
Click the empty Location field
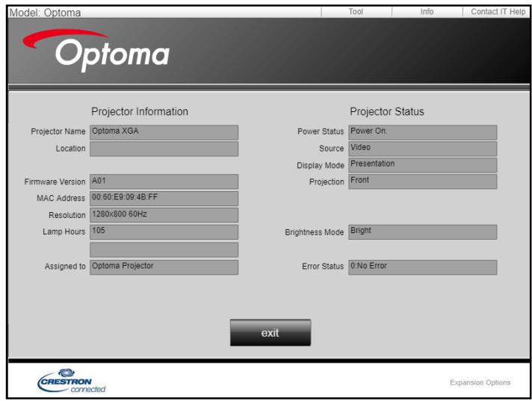(x=164, y=149)
